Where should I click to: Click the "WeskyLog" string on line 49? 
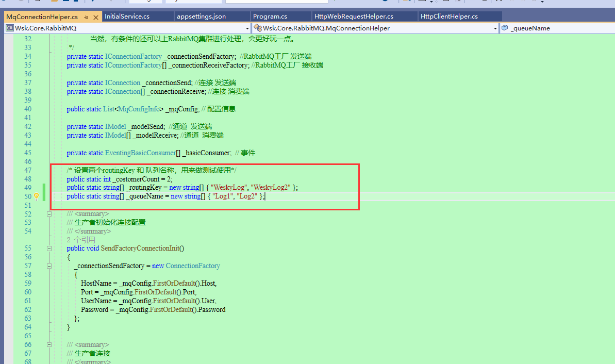coord(229,188)
